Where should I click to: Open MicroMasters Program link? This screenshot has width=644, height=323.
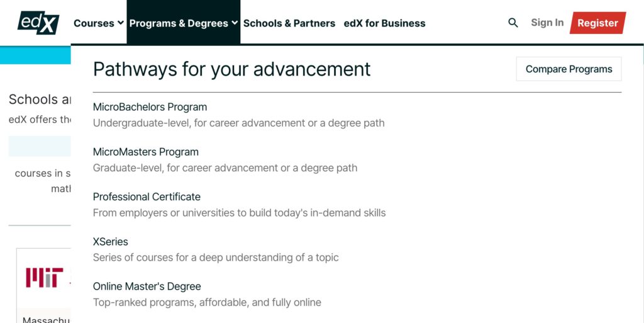click(x=146, y=152)
